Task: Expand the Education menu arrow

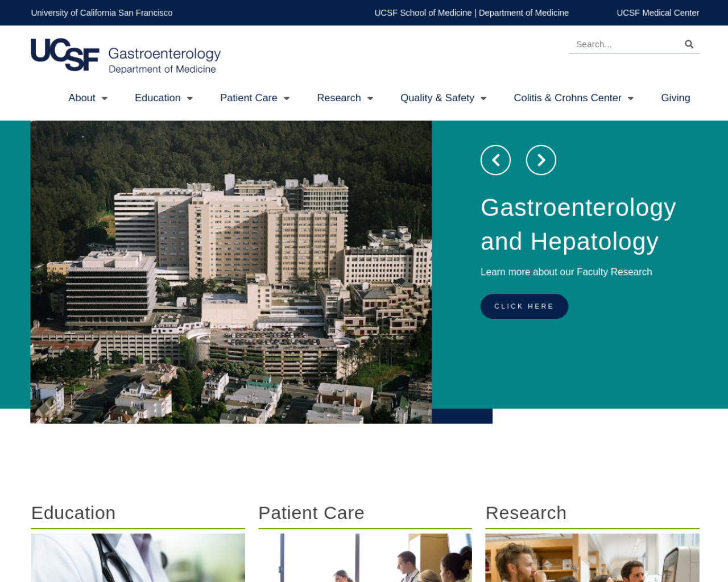Action: [x=190, y=98]
